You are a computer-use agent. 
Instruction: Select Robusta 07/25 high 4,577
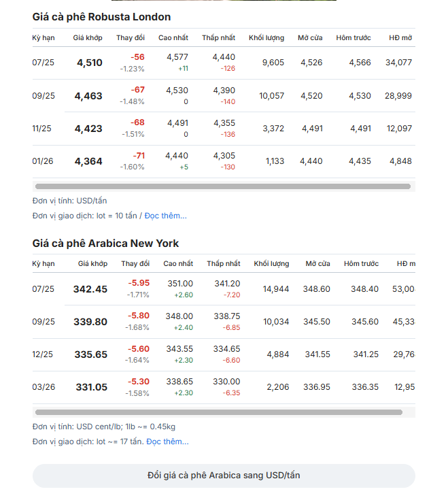177,57
